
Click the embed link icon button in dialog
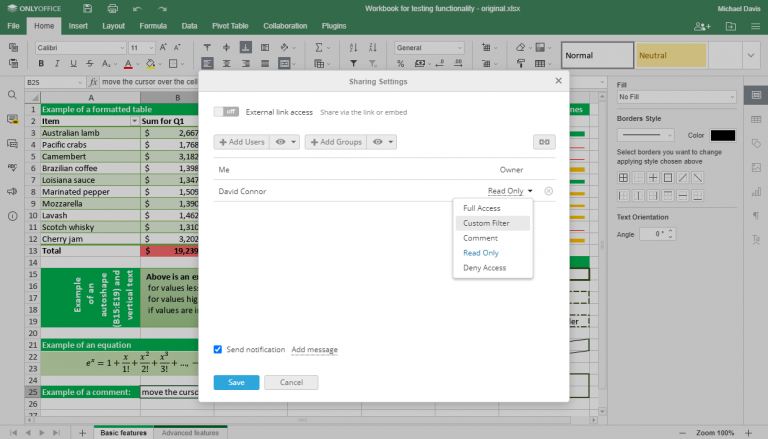click(544, 142)
